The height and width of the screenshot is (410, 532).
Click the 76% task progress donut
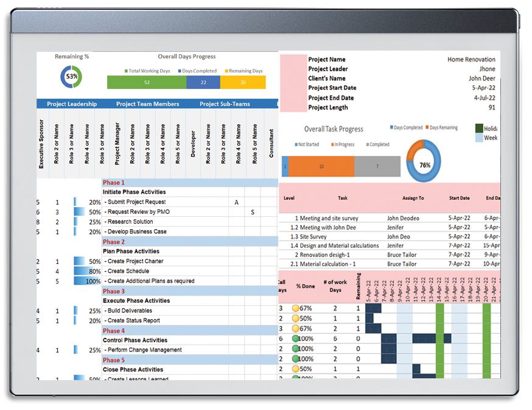424,161
